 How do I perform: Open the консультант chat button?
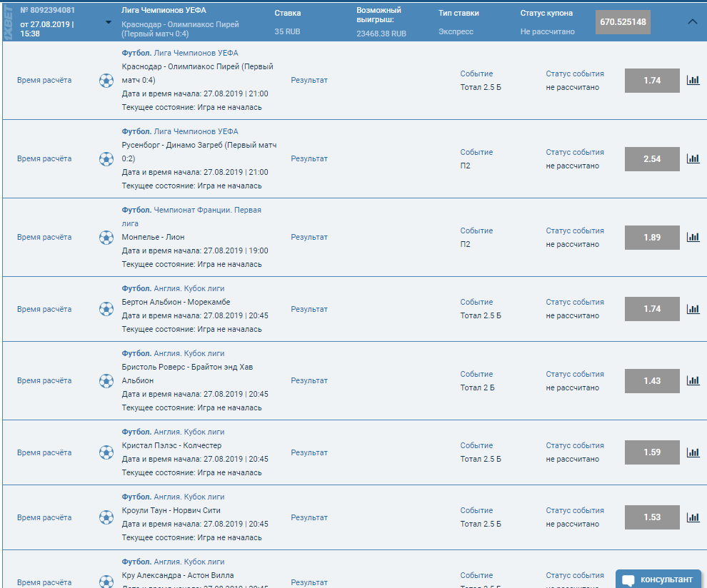(658, 579)
